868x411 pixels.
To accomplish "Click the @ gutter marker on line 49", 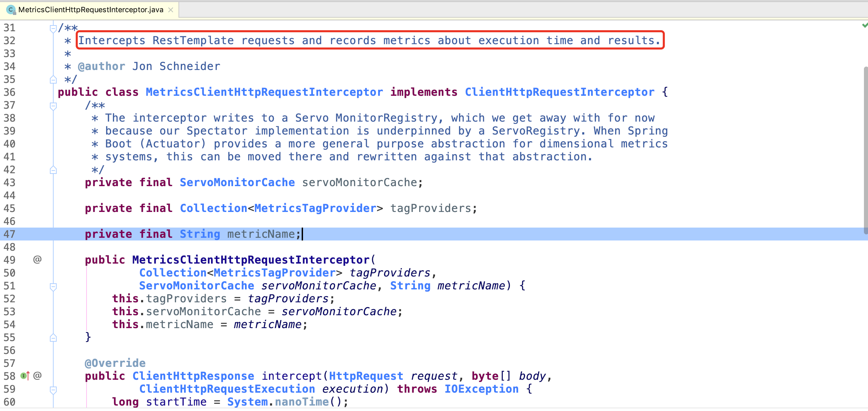I will (37, 260).
